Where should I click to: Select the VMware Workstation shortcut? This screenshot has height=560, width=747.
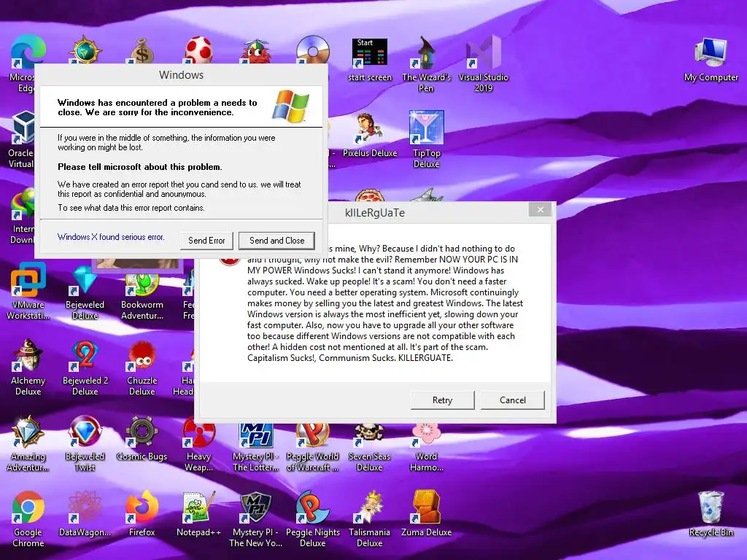(28, 290)
